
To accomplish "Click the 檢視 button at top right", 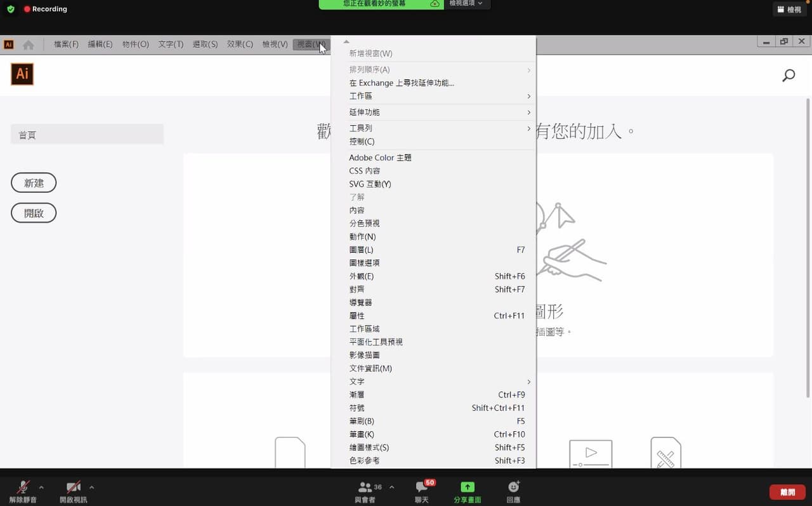I will pyautogui.click(x=789, y=10).
